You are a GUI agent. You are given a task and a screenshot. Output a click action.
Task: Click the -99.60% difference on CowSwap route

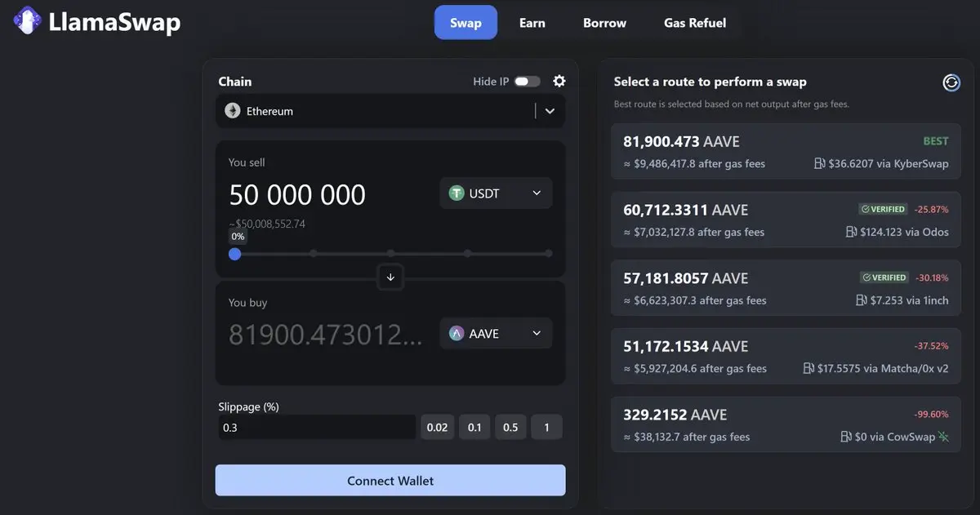tap(932, 414)
